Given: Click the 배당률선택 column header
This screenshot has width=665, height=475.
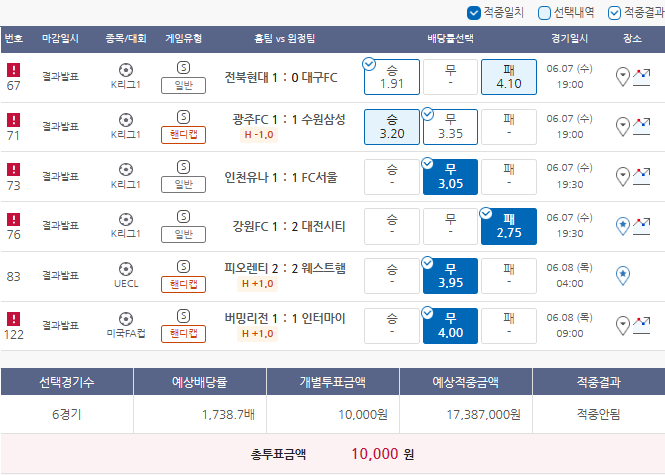Looking at the screenshot, I should [450, 39].
